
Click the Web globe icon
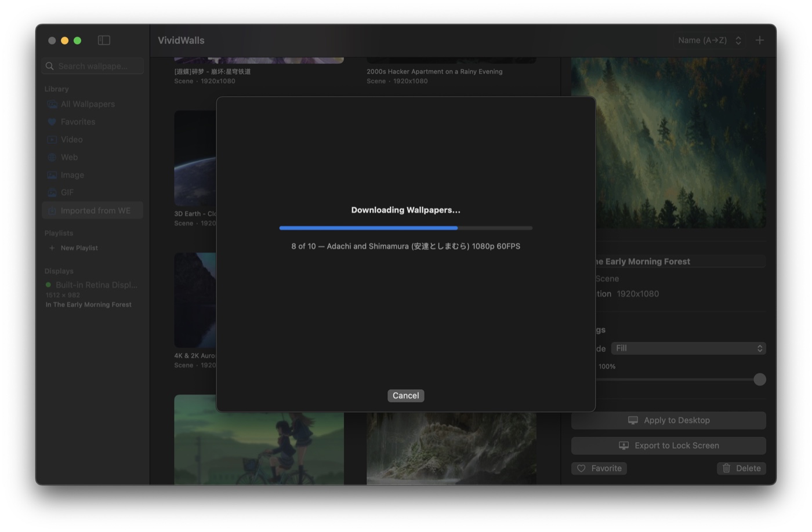(x=52, y=157)
